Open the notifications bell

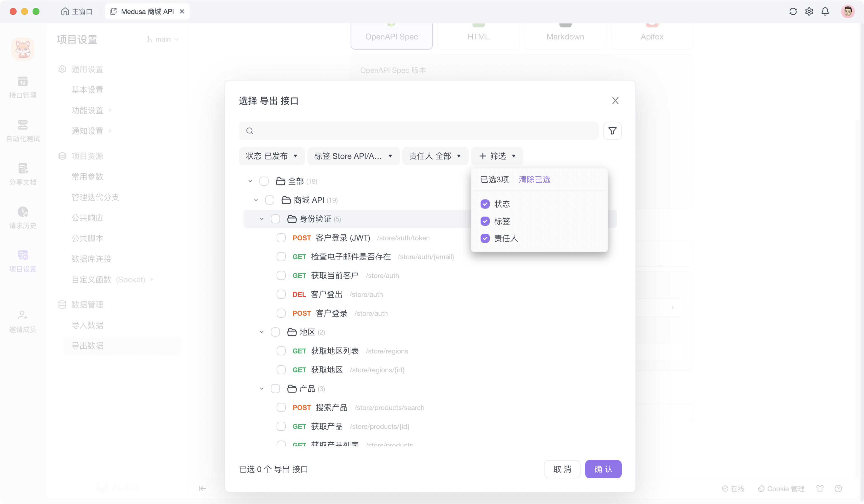tap(825, 11)
